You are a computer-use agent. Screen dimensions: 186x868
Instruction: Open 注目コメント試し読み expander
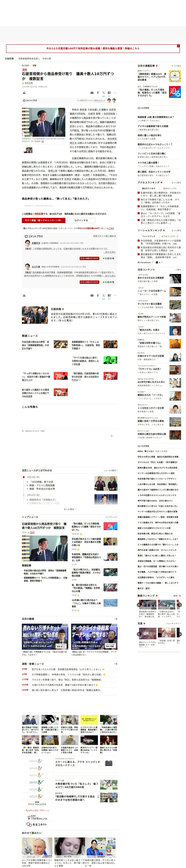pyautogui.click(x=104, y=236)
